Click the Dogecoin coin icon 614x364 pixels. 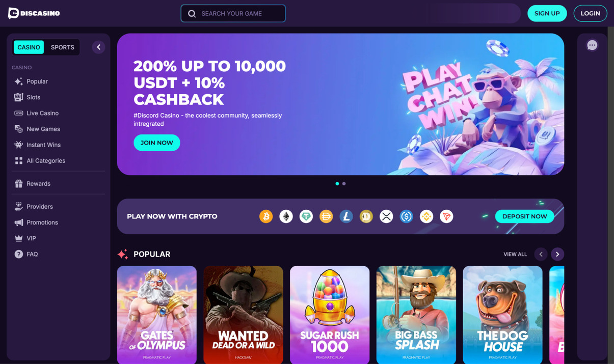click(x=366, y=216)
